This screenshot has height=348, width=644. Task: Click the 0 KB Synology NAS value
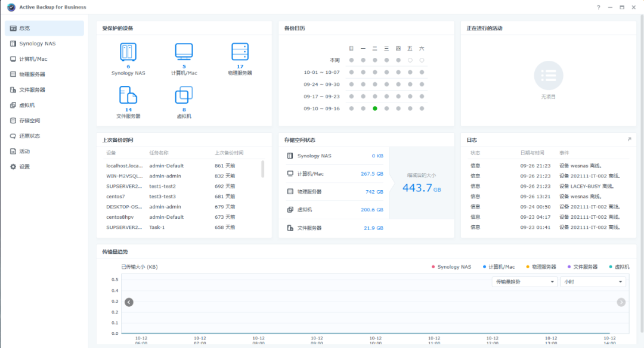[377, 156]
